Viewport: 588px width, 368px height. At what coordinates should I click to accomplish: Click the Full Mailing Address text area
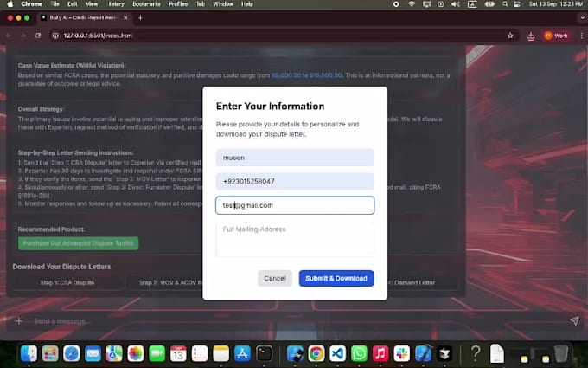[x=295, y=239]
